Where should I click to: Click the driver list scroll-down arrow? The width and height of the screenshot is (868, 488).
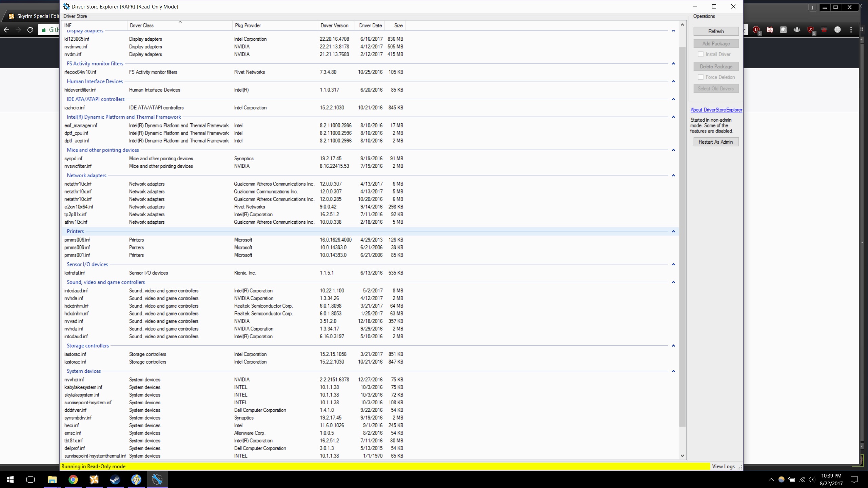click(x=683, y=456)
